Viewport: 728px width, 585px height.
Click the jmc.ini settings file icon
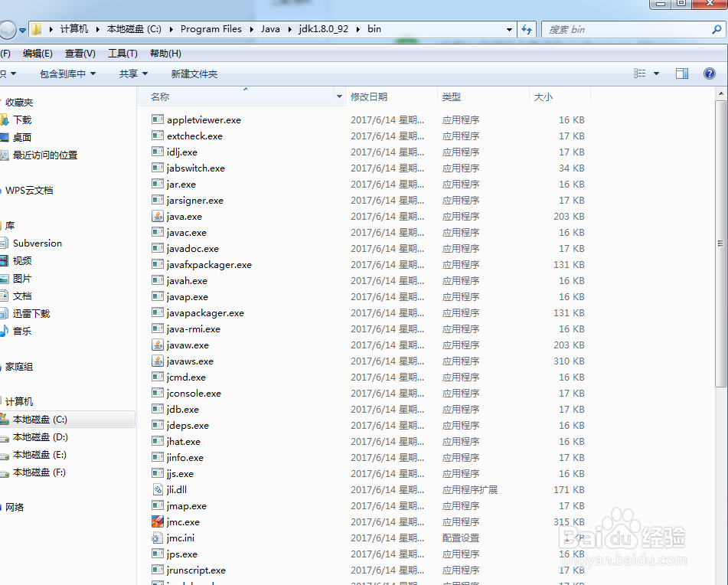pos(158,538)
